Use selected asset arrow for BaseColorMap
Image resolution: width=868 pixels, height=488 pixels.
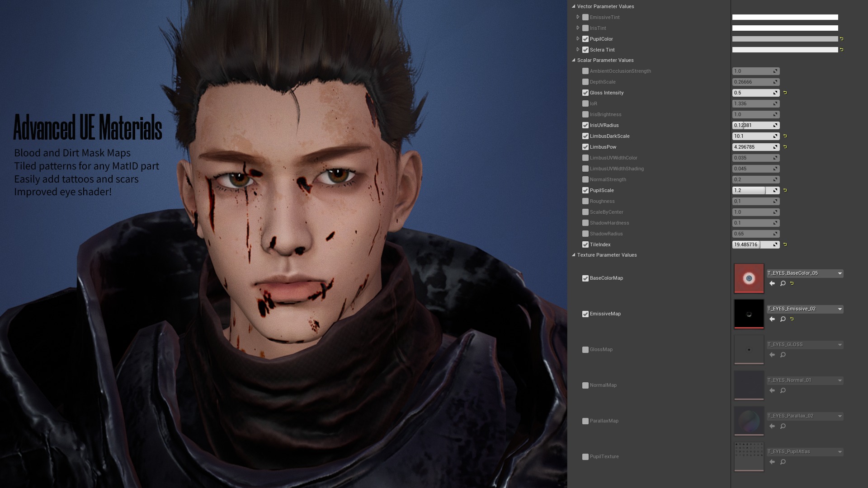pyautogui.click(x=772, y=283)
